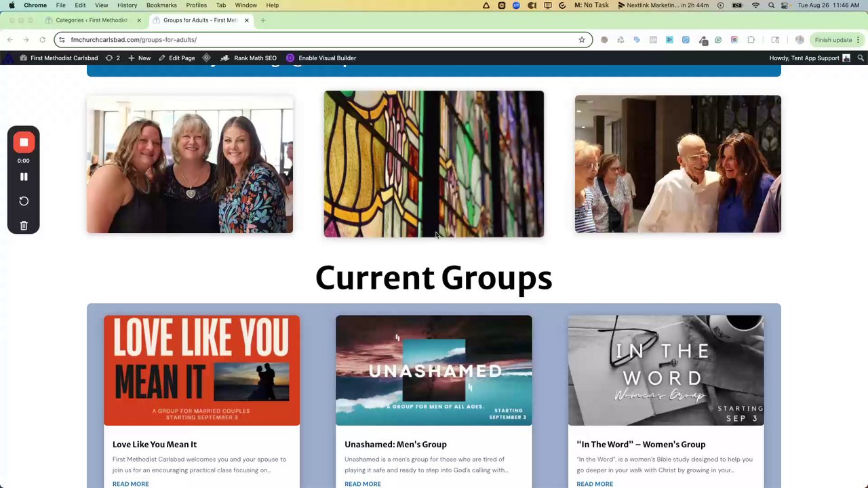The width and height of the screenshot is (868, 488).
Task: Open the File menu
Action: [61, 5]
